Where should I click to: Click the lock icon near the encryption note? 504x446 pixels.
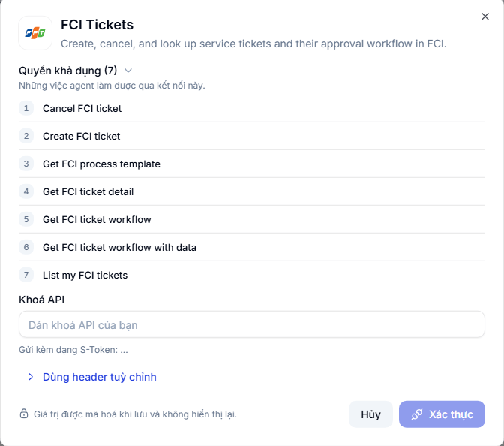click(24, 414)
